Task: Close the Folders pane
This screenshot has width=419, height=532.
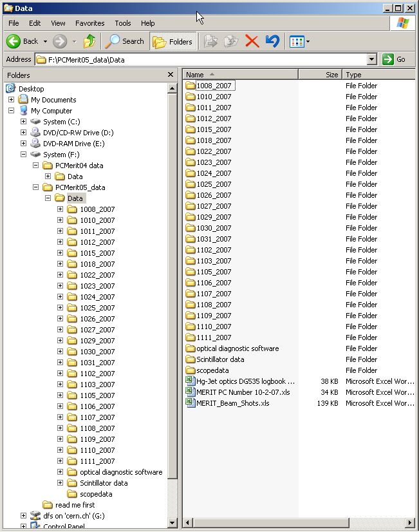Action: [171, 74]
